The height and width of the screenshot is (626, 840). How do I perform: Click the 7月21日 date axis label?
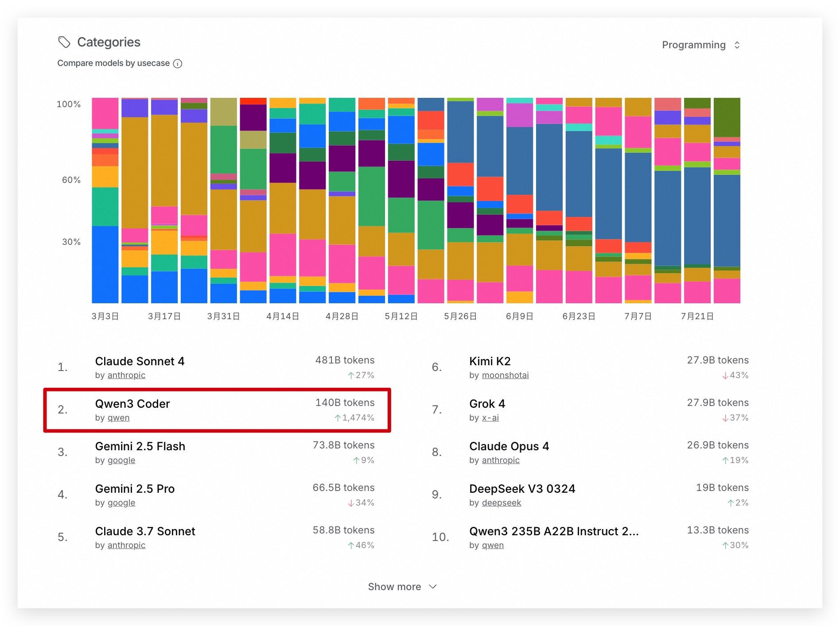point(697,316)
